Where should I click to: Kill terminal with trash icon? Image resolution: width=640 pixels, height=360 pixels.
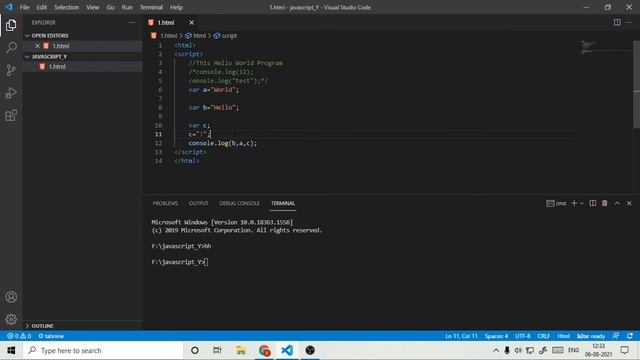tap(604, 203)
